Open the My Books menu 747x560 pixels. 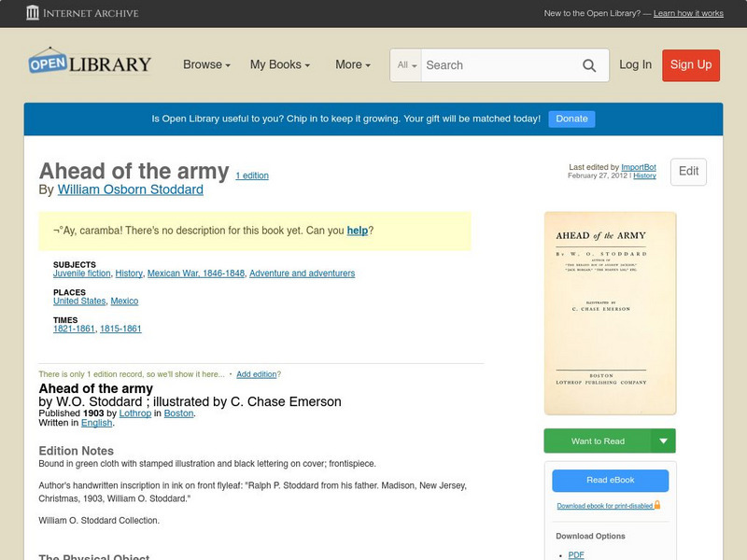point(280,64)
